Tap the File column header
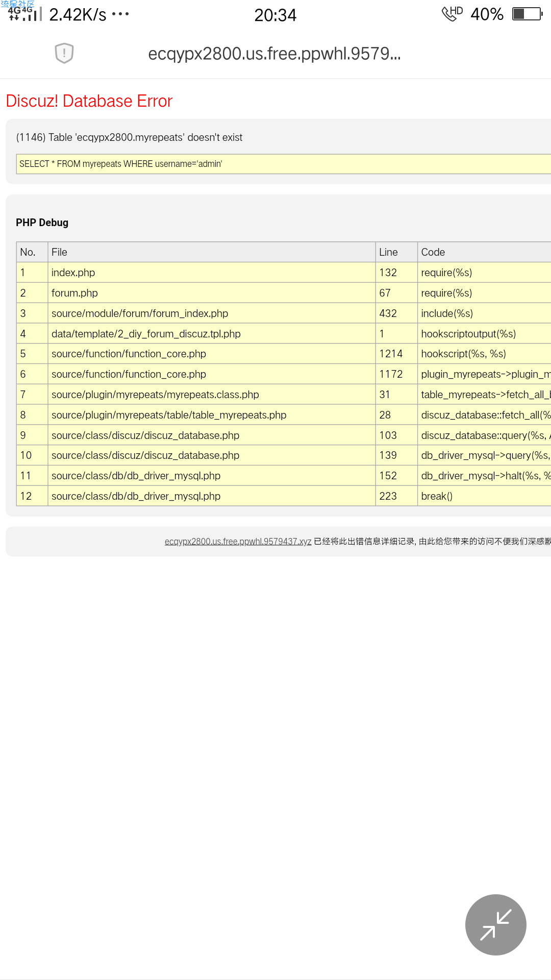 click(x=212, y=252)
